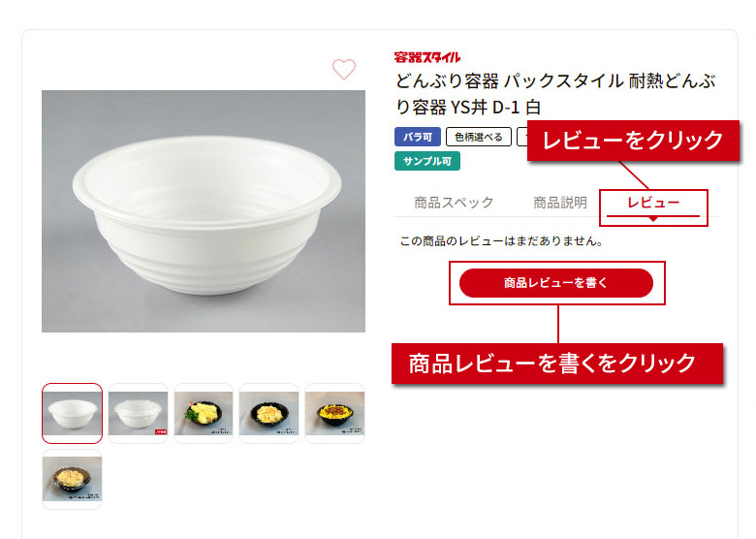Switch to the 商品説明 tab
This screenshot has width=756, height=539.
pos(559,203)
